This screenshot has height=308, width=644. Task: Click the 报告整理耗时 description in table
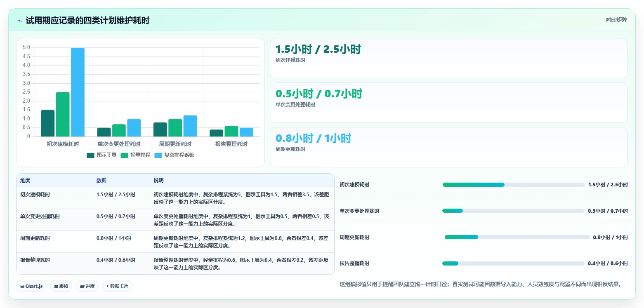[241, 263]
